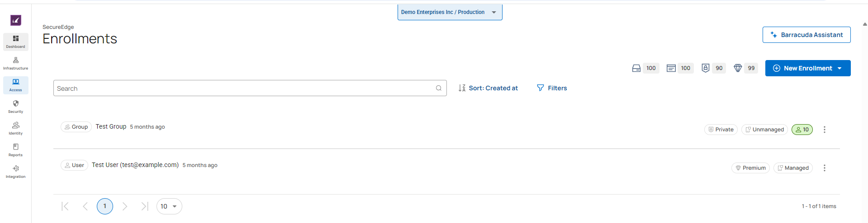Open Reports from the sidebar

click(x=16, y=149)
